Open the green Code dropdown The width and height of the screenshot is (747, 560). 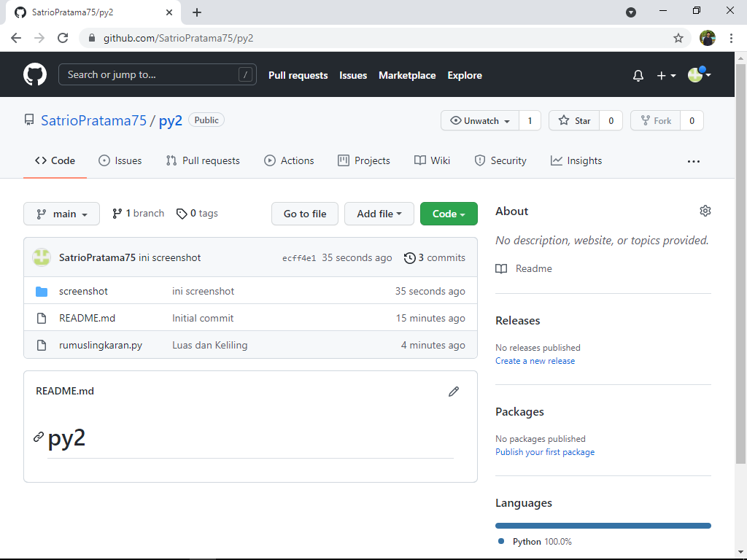(x=449, y=214)
